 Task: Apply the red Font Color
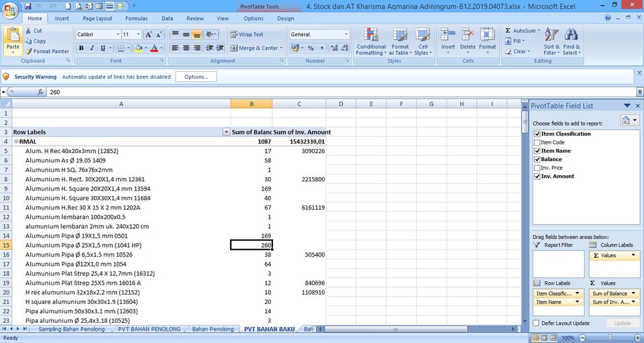coord(154,48)
